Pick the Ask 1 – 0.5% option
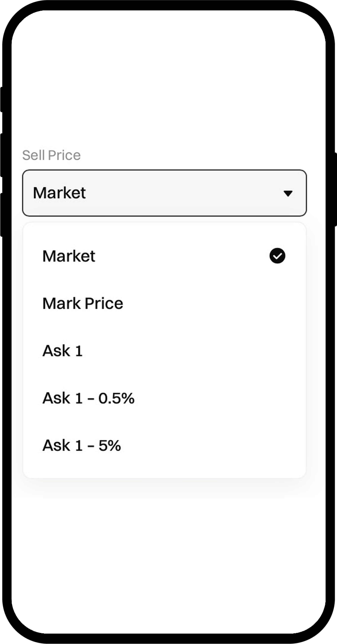Viewport: 337px width, 644px height. [89, 398]
